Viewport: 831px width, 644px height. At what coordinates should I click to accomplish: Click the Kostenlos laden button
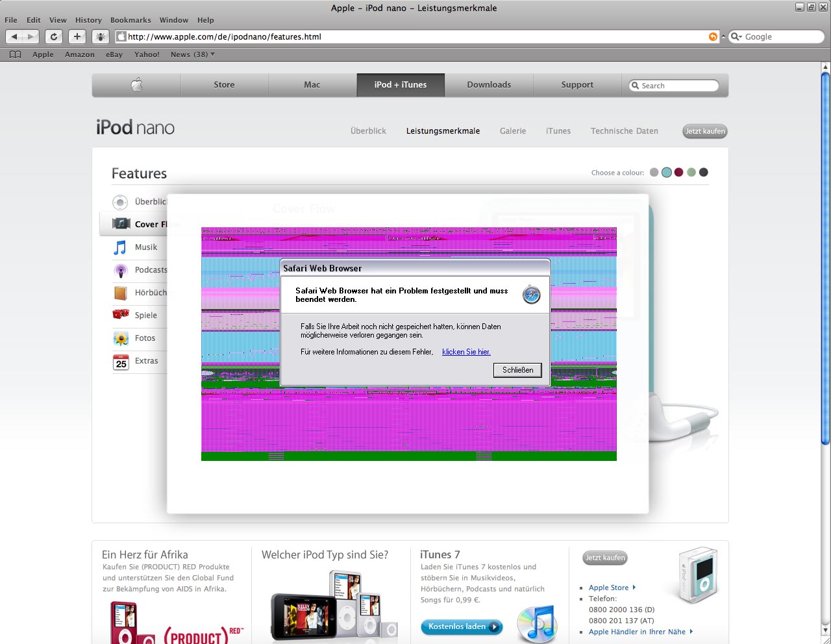coord(462,627)
